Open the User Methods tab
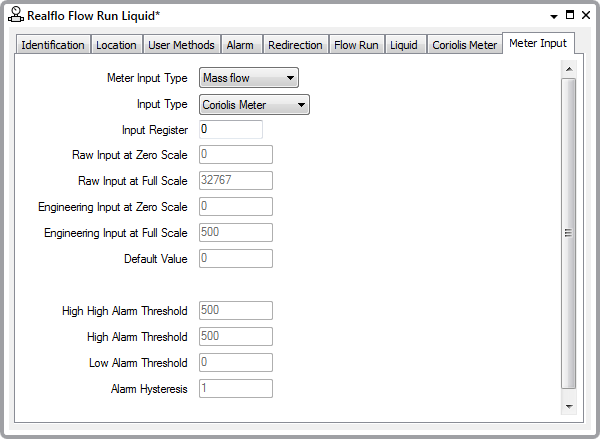Screen dimensions: 600x439 [181, 45]
